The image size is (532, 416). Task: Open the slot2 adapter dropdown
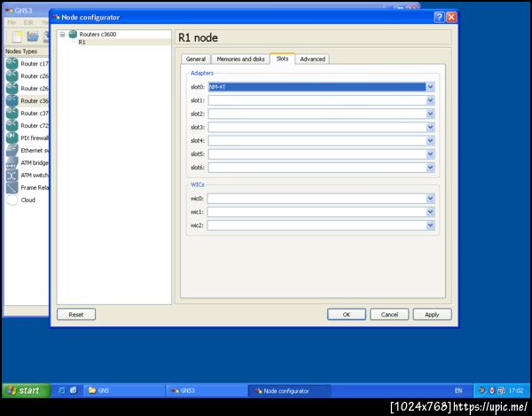pos(430,114)
